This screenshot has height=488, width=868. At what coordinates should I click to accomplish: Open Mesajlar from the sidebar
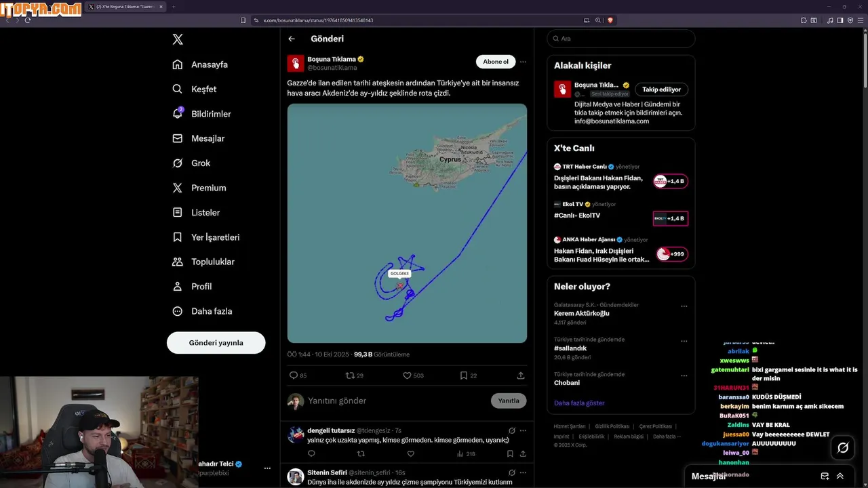pyautogui.click(x=198, y=138)
